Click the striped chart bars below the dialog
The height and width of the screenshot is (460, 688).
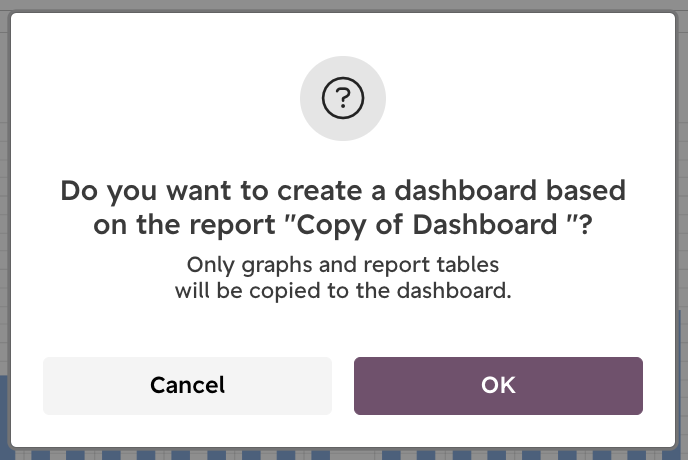click(344, 455)
